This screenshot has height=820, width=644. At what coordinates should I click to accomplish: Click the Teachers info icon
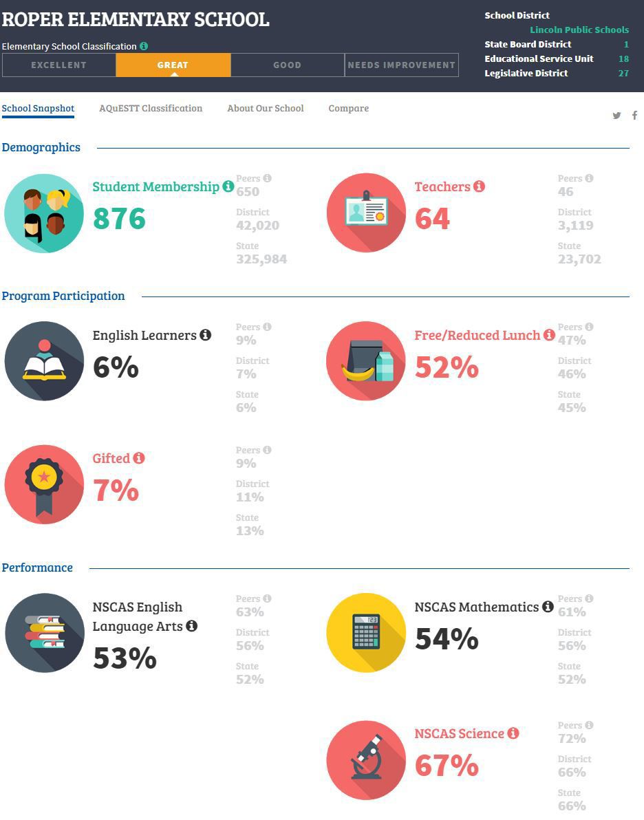[x=479, y=186]
